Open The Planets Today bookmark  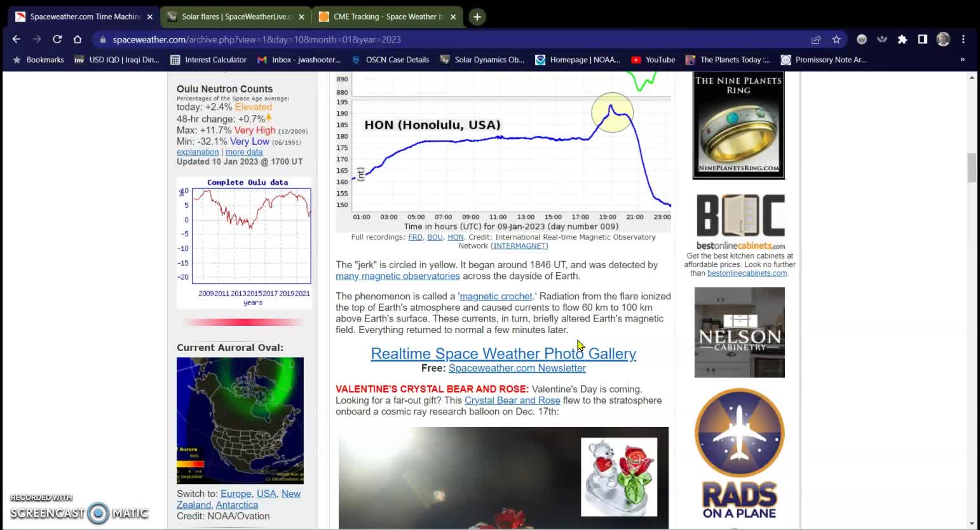pyautogui.click(x=728, y=60)
